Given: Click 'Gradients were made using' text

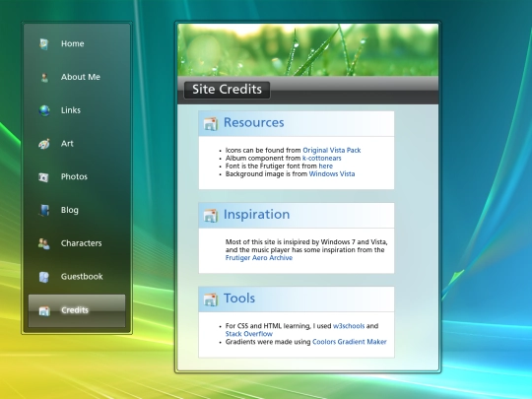Looking at the screenshot, I should point(268,342).
